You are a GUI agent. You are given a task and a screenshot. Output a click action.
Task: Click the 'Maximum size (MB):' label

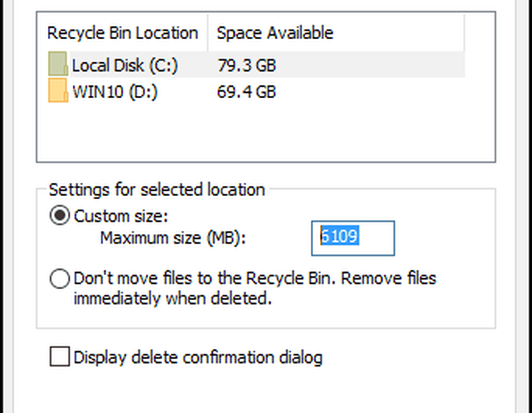click(x=173, y=237)
